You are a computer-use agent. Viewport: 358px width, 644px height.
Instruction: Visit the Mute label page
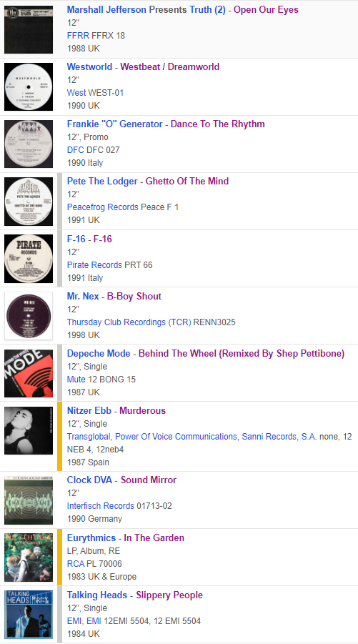(76, 379)
